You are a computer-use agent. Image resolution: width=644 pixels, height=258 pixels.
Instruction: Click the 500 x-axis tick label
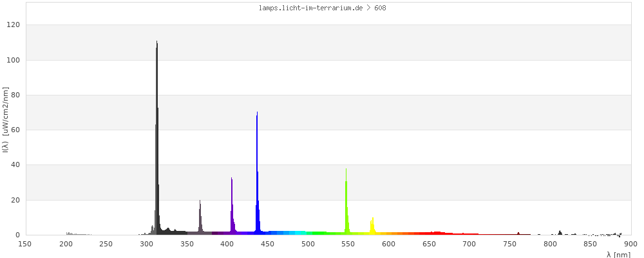(308, 244)
